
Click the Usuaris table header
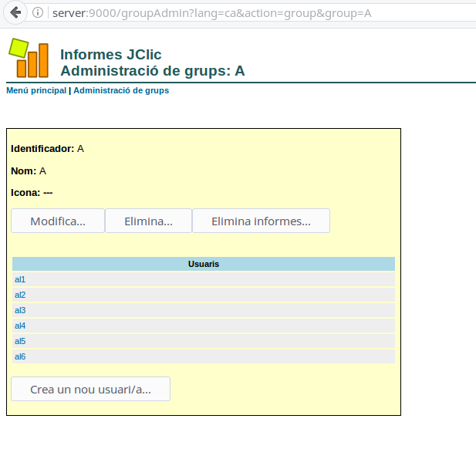tap(204, 264)
